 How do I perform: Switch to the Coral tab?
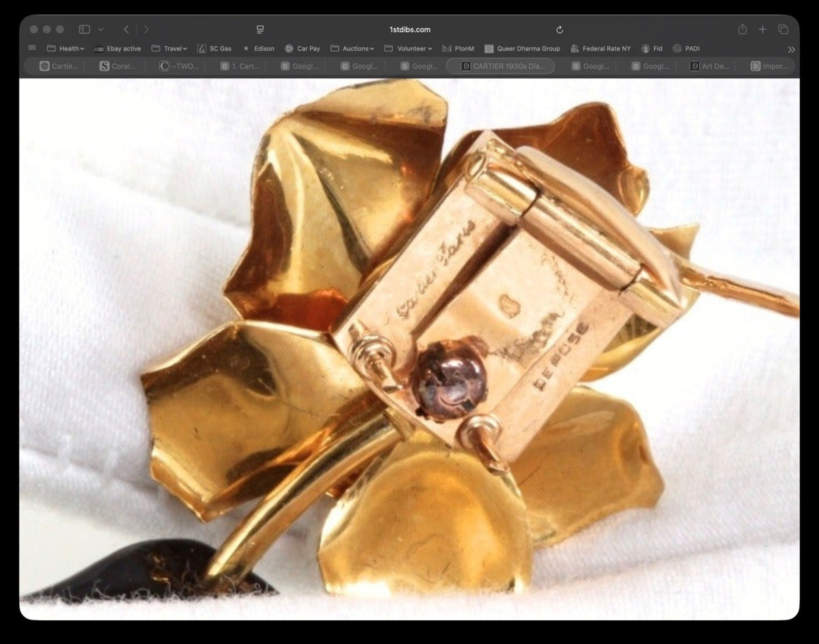(118, 66)
